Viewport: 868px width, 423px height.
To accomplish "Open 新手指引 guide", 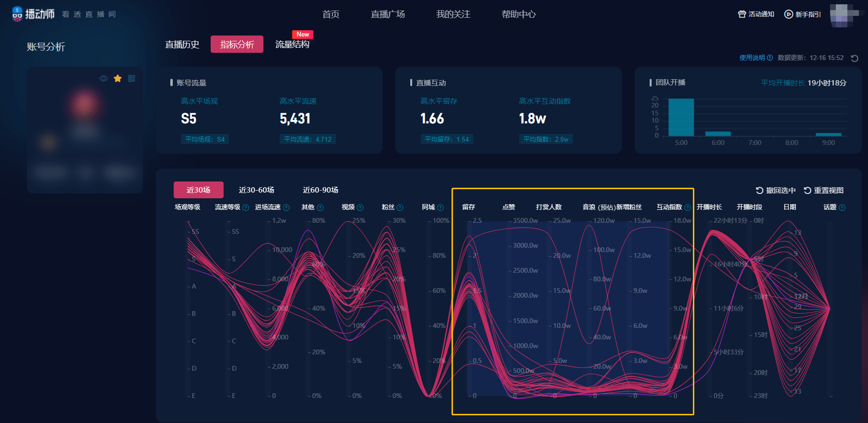I will coord(802,14).
